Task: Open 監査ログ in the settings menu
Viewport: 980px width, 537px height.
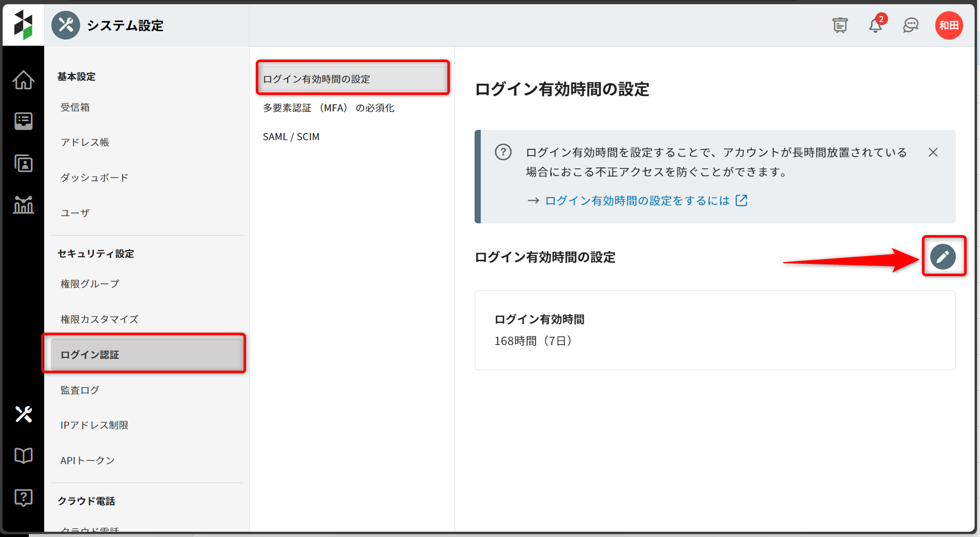Action: click(80, 390)
